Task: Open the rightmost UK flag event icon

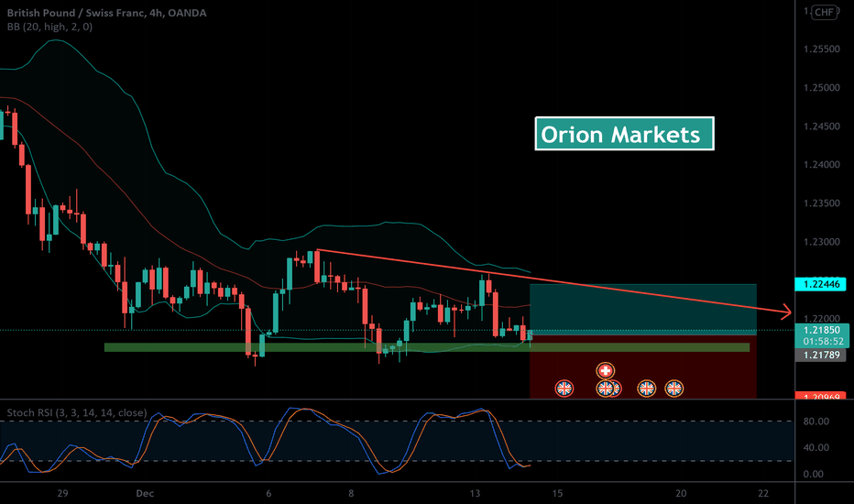Action: [x=673, y=389]
